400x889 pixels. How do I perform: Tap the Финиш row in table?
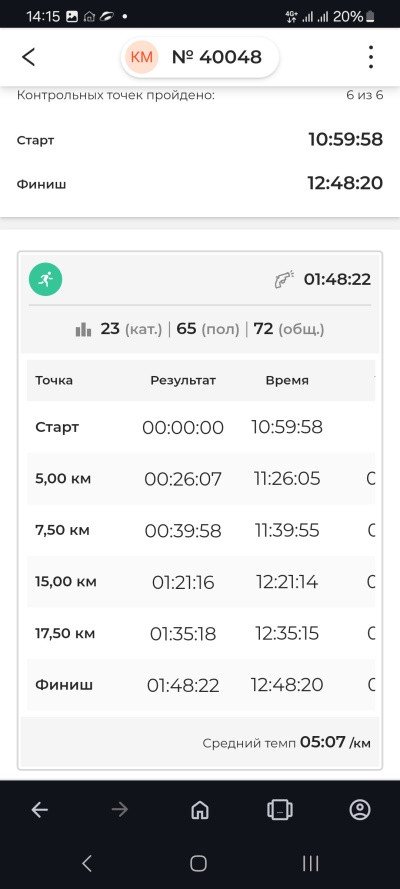(x=201, y=685)
